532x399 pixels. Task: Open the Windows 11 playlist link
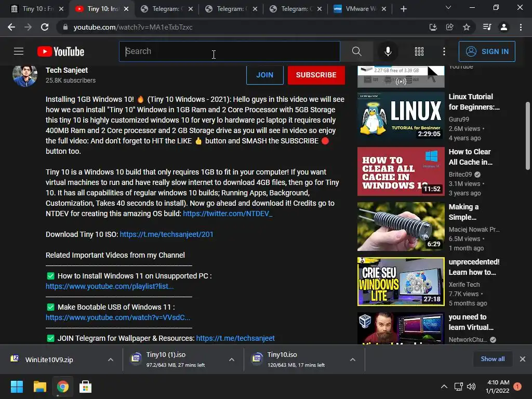click(x=110, y=286)
